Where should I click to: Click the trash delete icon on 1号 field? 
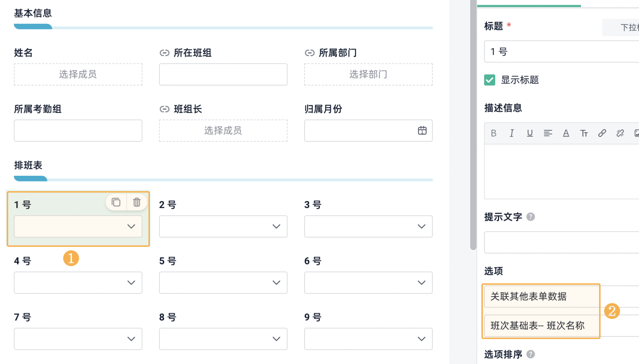137,202
